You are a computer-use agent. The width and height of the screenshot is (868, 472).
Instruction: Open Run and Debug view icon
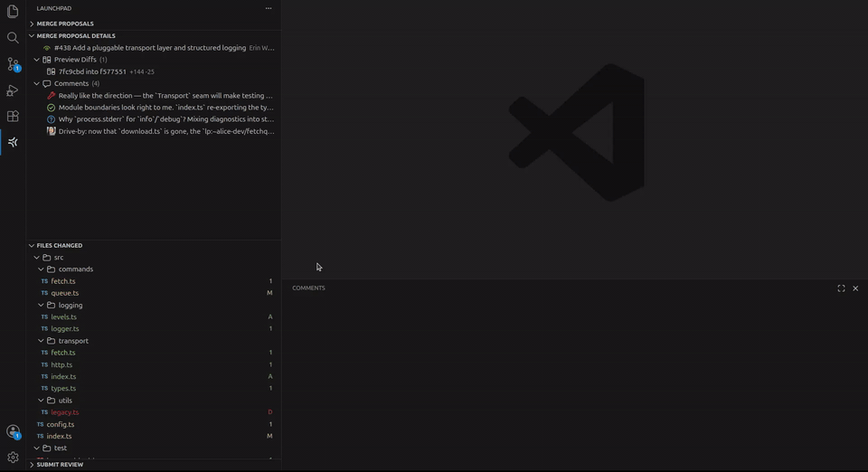(13, 90)
